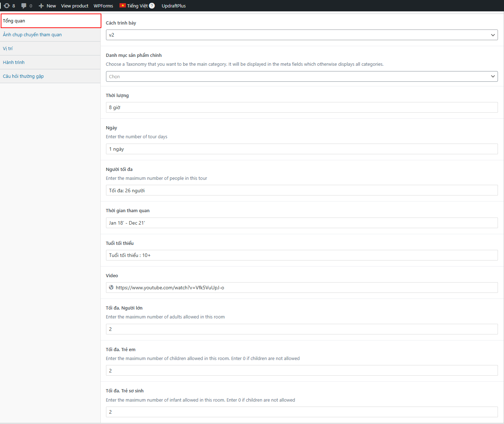Open the Danh mục sản phẩm chính dropdown
The width and height of the screenshot is (504, 424).
pyautogui.click(x=302, y=76)
